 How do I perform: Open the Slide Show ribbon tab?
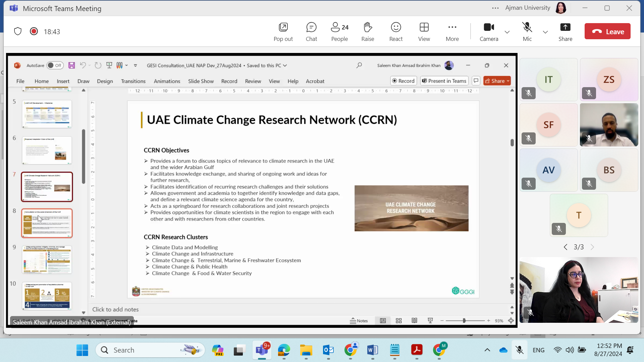[201, 81]
